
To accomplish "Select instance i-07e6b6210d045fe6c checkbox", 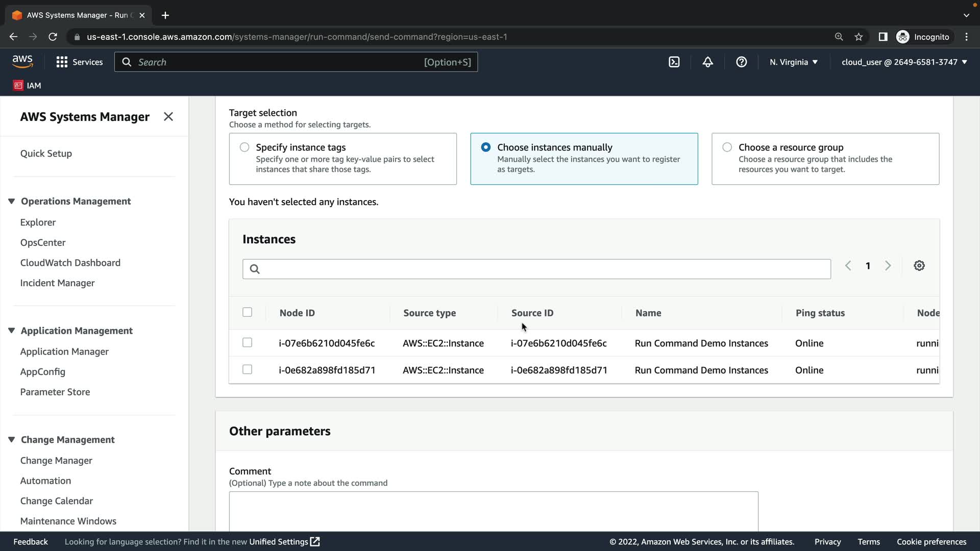I will (x=247, y=343).
